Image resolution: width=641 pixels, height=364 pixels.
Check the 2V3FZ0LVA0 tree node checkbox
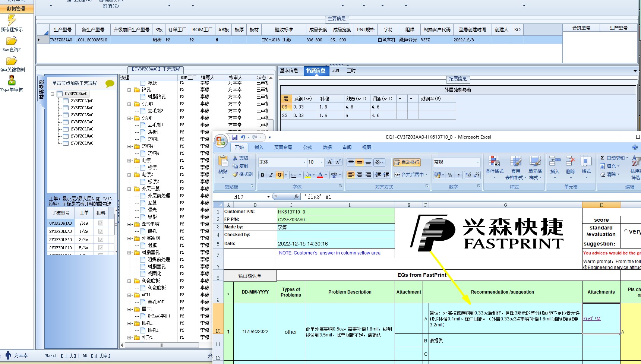point(66,143)
